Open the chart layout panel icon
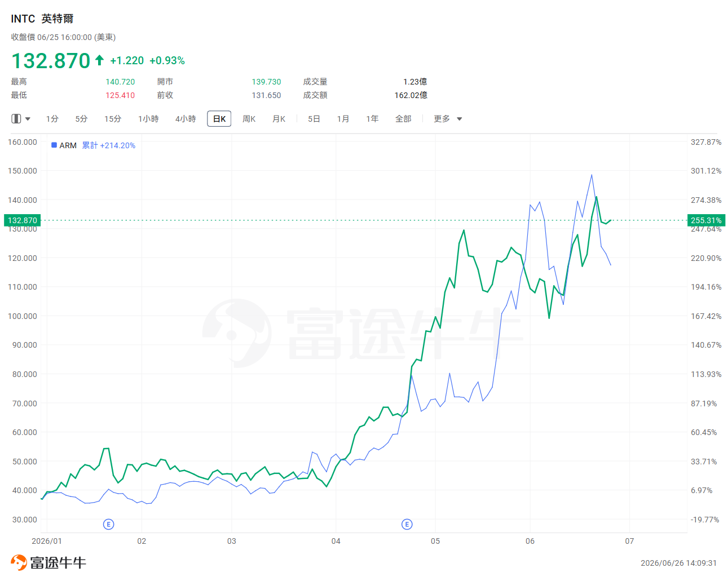The width and height of the screenshot is (728, 581). coord(16,119)
